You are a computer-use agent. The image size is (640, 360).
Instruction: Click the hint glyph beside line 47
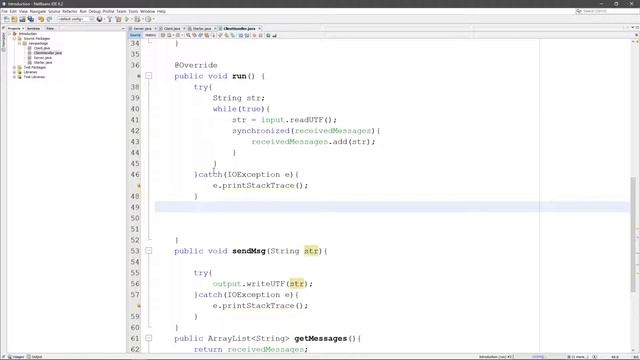138,186
